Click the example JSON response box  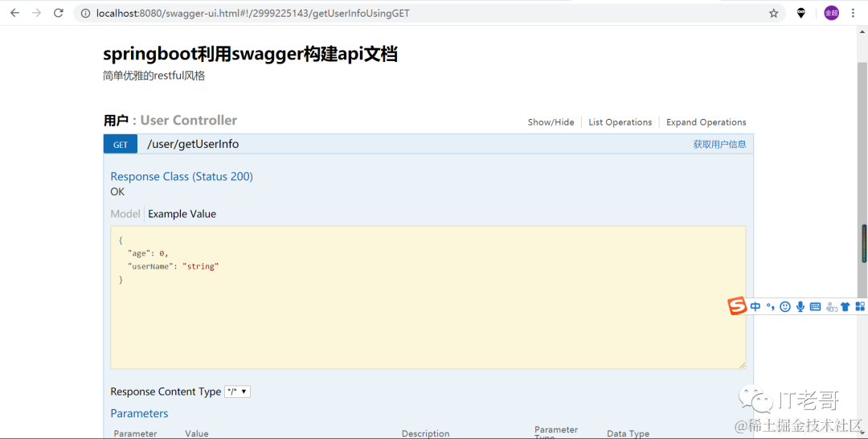click(428, 297)
